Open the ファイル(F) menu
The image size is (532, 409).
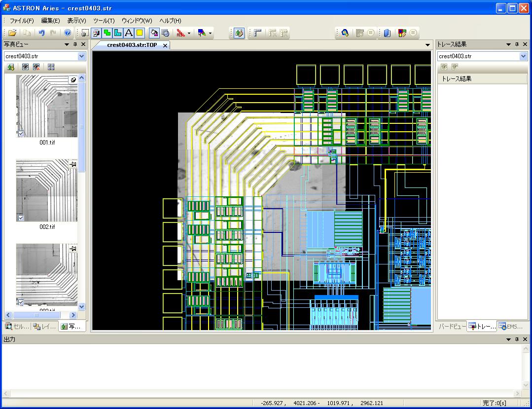click(x=22, y=21)
